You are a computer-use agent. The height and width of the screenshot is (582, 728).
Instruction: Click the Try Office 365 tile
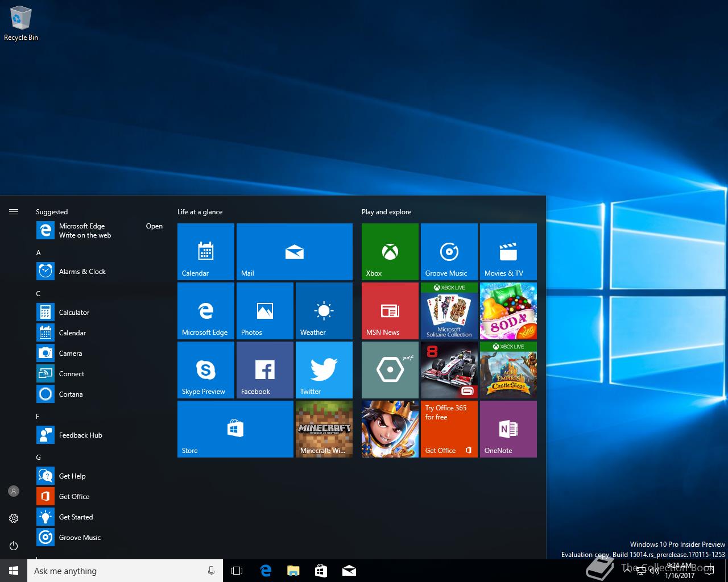(x=449, y=429)
